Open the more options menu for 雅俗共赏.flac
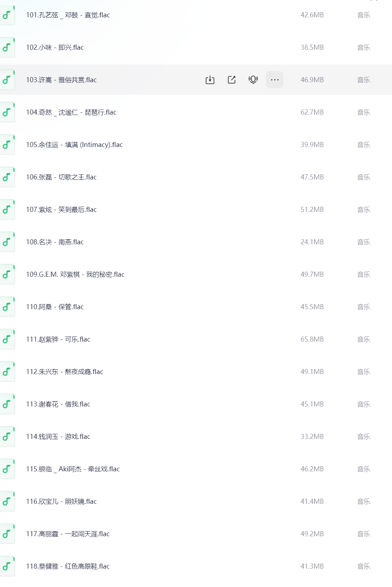 click(275, 80)
